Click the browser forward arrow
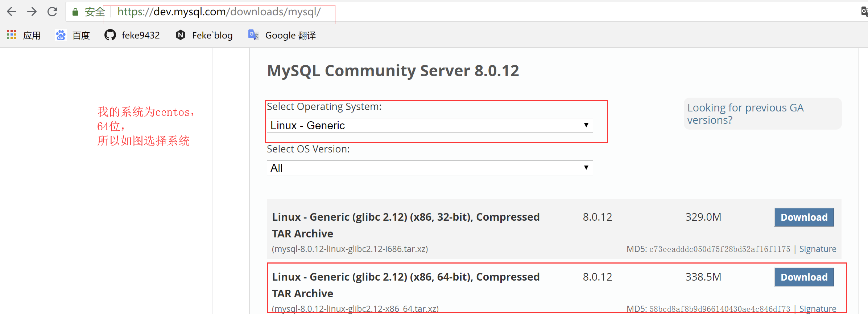868x314 pixels. point(32,12)
